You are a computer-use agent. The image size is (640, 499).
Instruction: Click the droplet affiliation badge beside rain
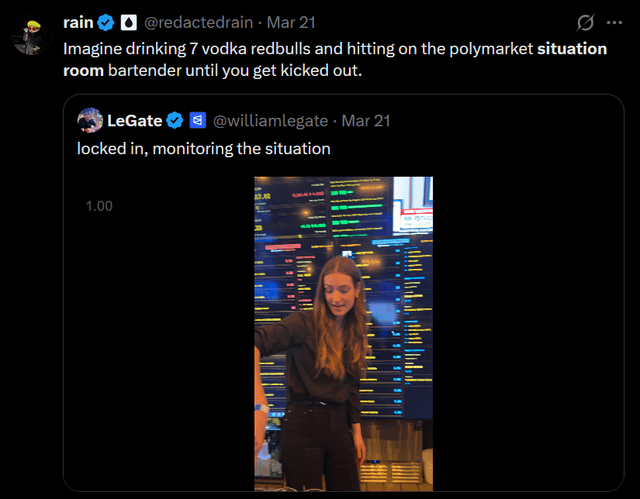[129, 22]
